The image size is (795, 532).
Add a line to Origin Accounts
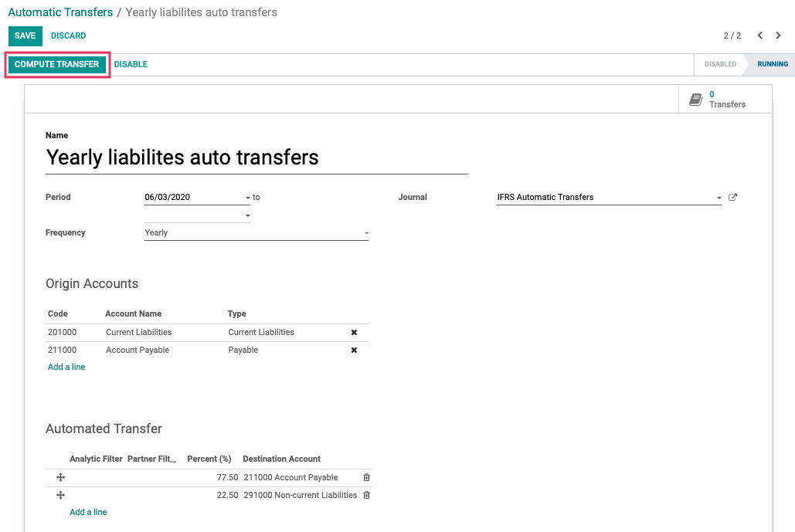point(66,367)
